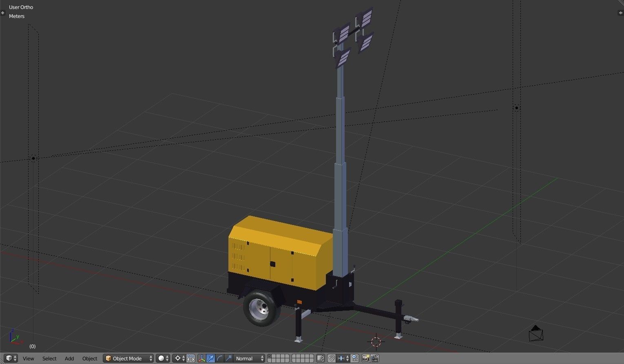Image resolution: width=624 pixels, height=364 pixels.
Task: Open the editor type selector
Action: click(x=11, y=358)
